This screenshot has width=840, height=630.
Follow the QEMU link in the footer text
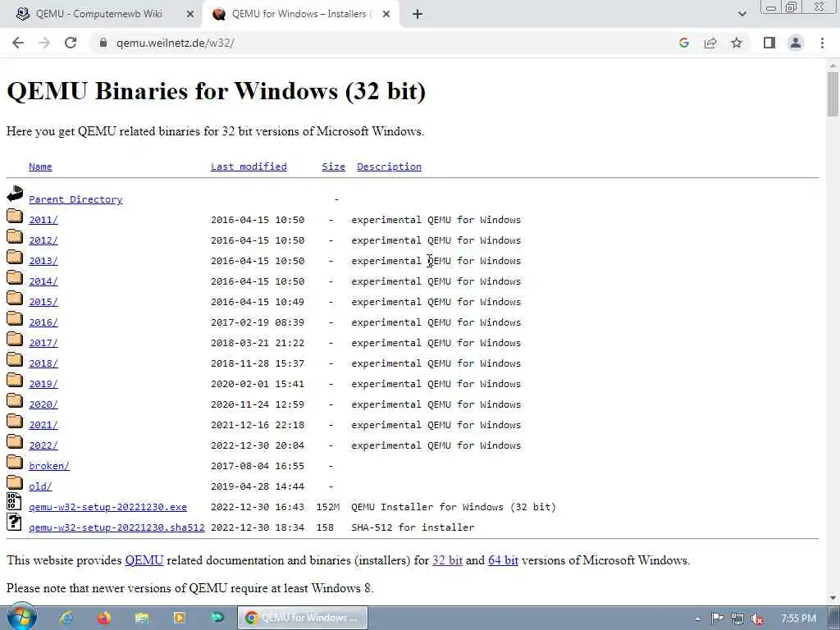[x=144, y=560]
